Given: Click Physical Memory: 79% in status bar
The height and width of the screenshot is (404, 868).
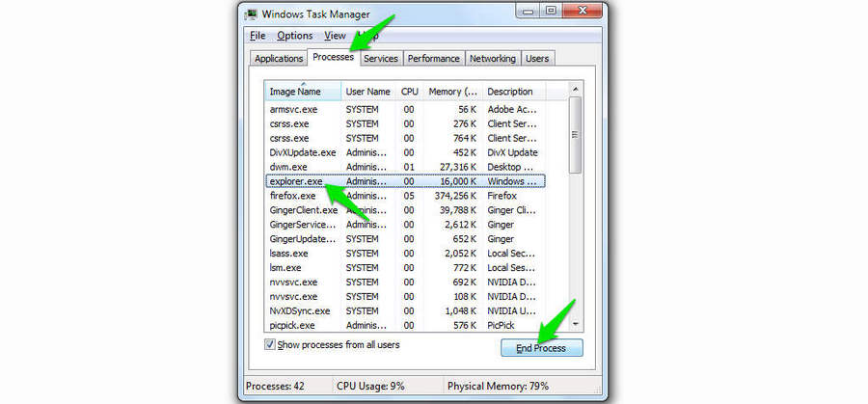Looking at the screenshot, I should (x=499, y=386).
